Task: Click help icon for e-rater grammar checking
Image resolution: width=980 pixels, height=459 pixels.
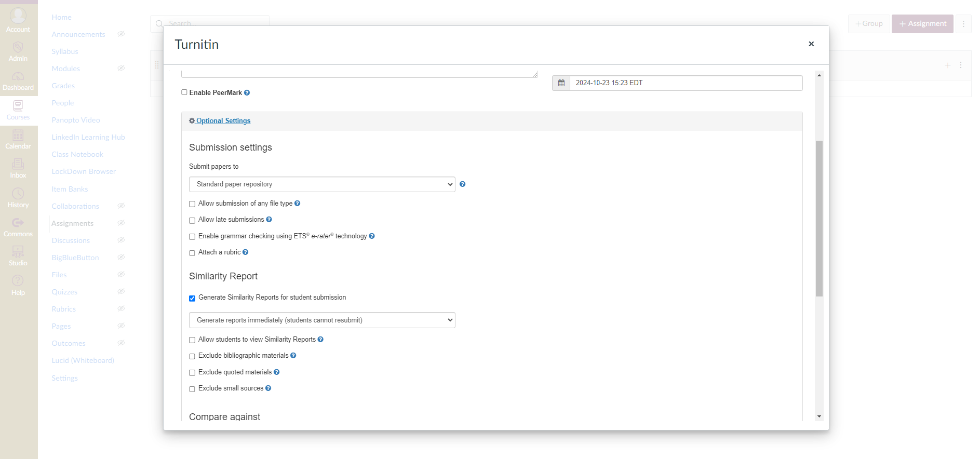Action: click(372, 236)
